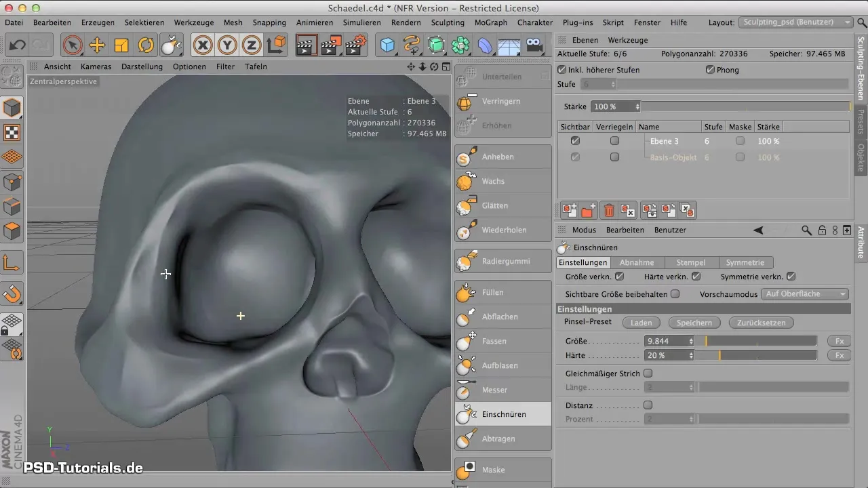The image size is (868, 488).
Task: Select the Maske sculpt tool
Action: (x=503, y=470)
